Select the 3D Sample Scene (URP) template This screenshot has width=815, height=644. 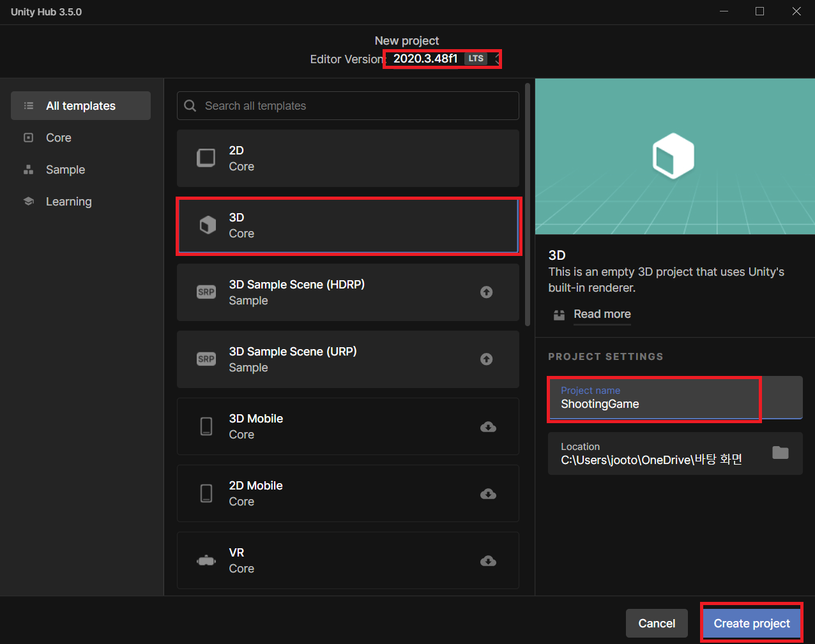pyautogui.click(x=347, y=359)
